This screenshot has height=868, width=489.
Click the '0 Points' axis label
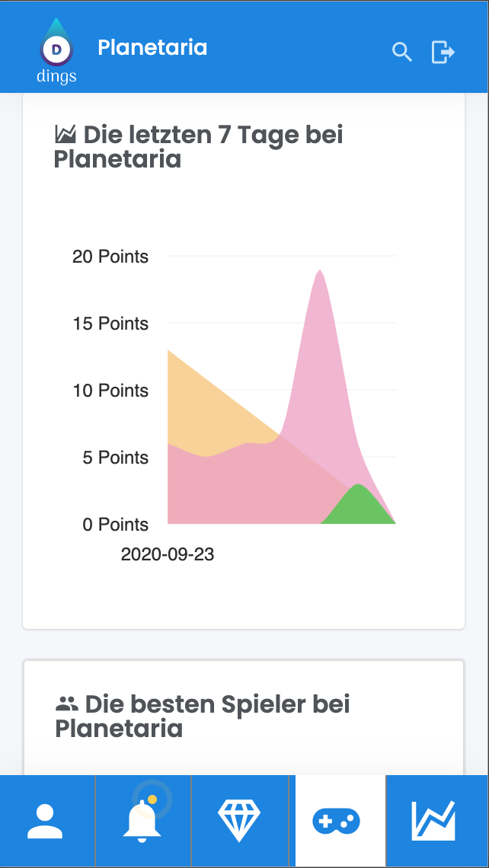(x=117, y=525)
